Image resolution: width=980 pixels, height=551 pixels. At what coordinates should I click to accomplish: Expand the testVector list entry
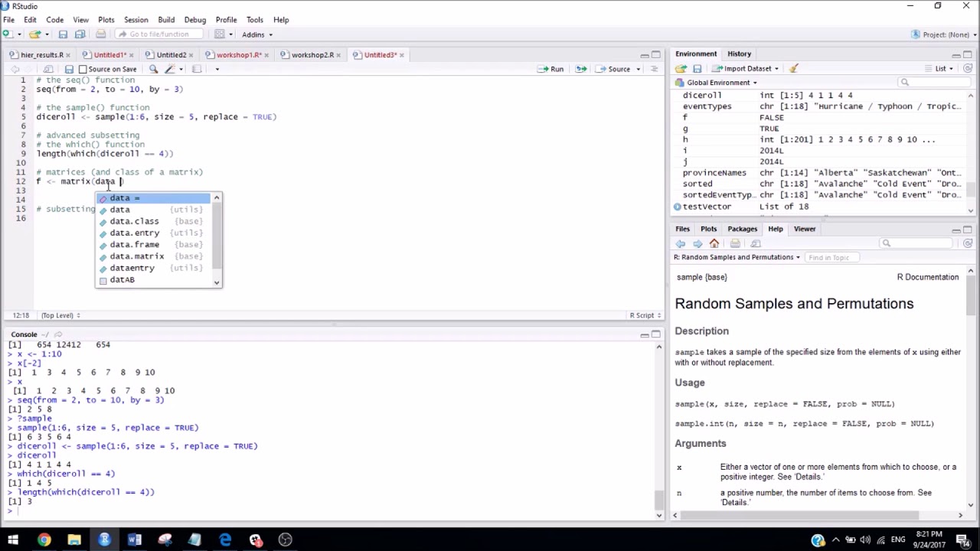click(x=678, y=207)
